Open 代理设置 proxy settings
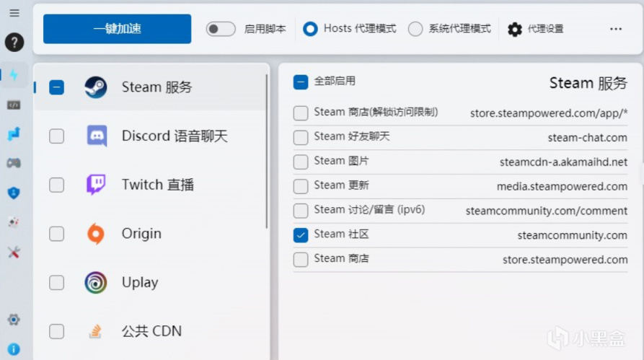The width and height of the screenshot is (644, 360). coord(536,29)
